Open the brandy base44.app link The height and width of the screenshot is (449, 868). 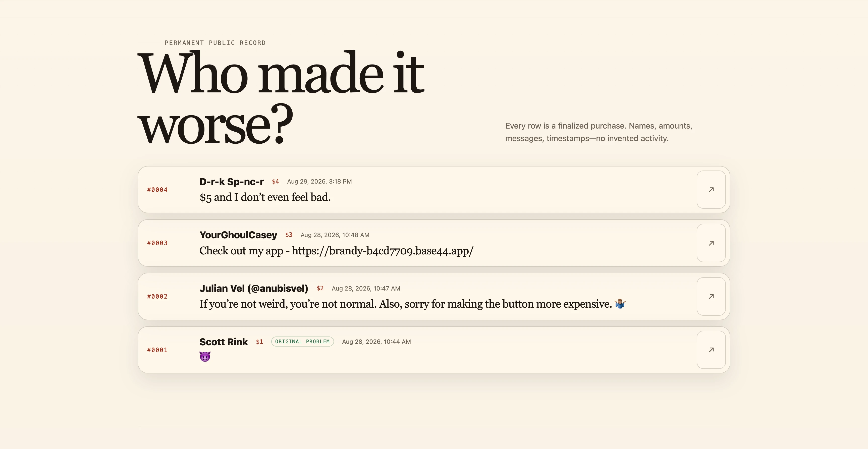point(383,251)
